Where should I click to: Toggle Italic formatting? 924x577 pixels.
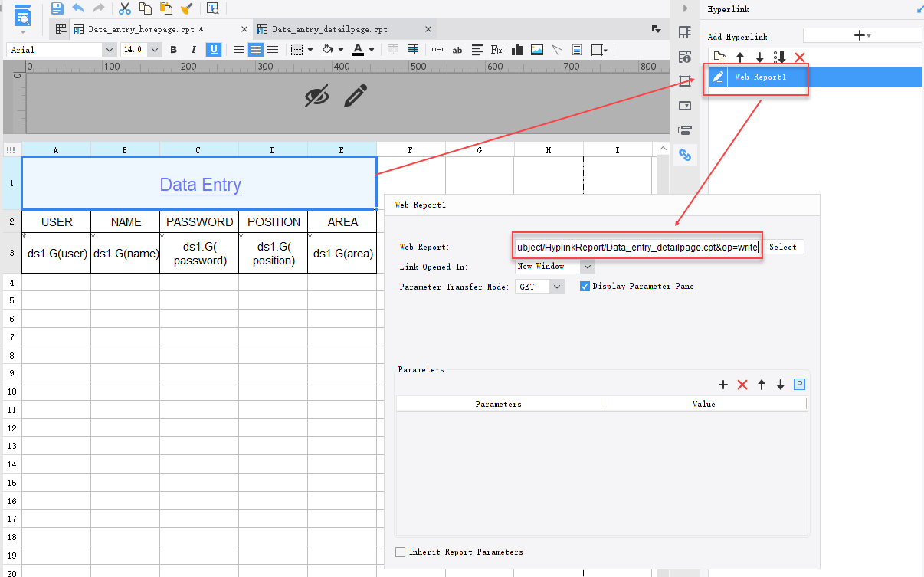[193, 50]
